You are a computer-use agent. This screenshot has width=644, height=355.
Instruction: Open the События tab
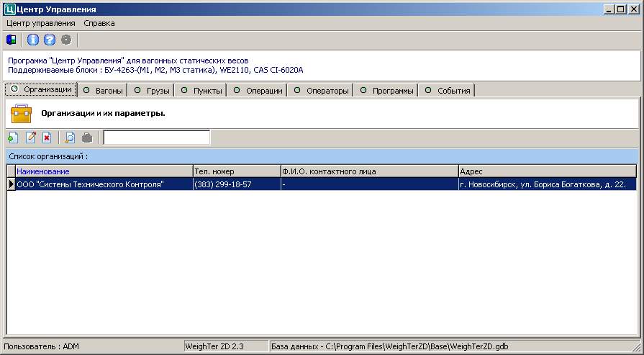[448, 91]
